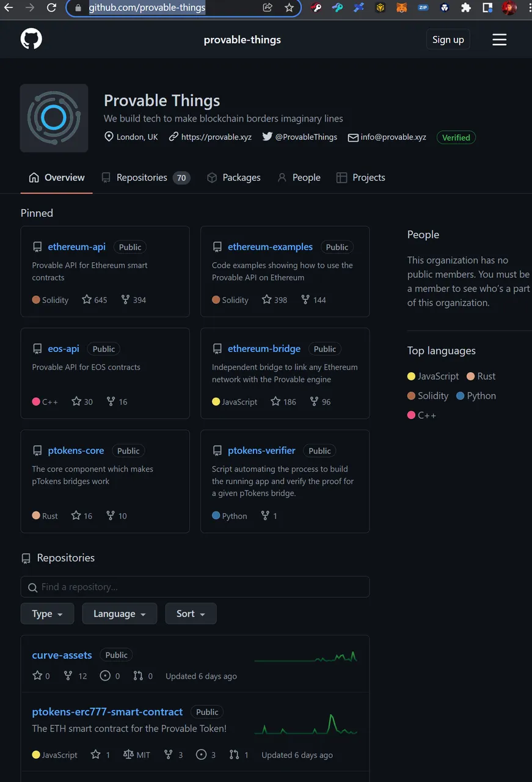Open the Packages tab
The width and height of the screenshot is (532, 782).
pos(233,178)
